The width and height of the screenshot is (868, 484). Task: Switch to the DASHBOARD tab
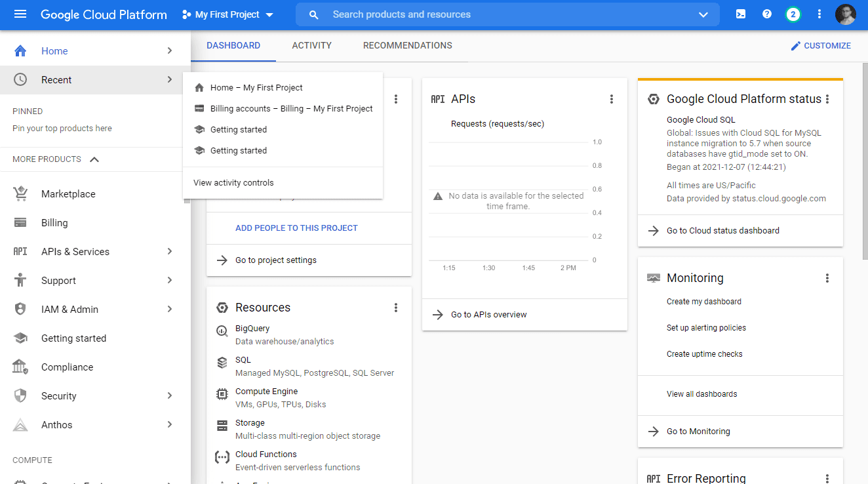[233, 46]
